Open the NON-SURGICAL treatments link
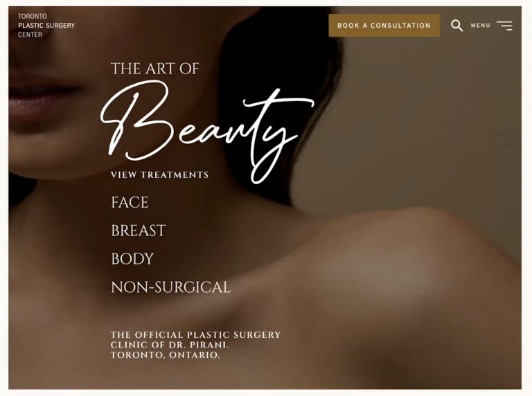532x396 pixels. (170, 287)
